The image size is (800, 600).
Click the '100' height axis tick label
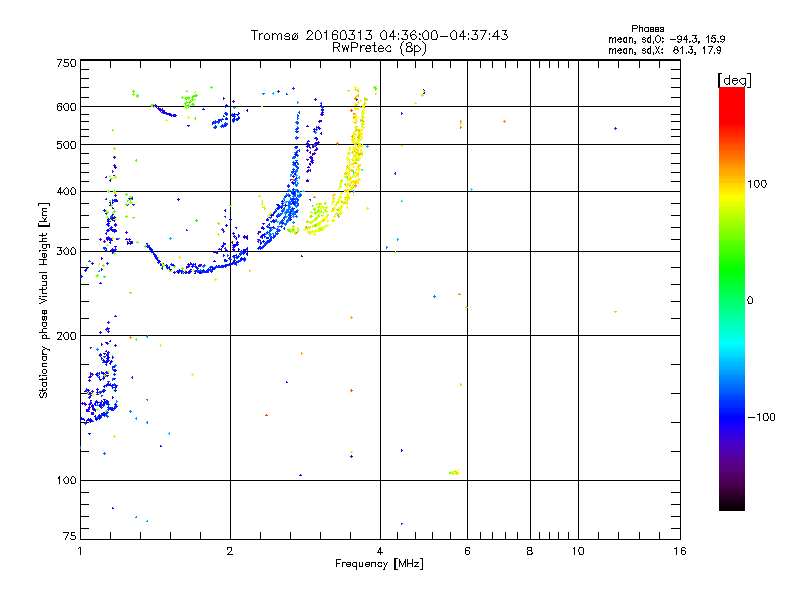tap(66, 481)
